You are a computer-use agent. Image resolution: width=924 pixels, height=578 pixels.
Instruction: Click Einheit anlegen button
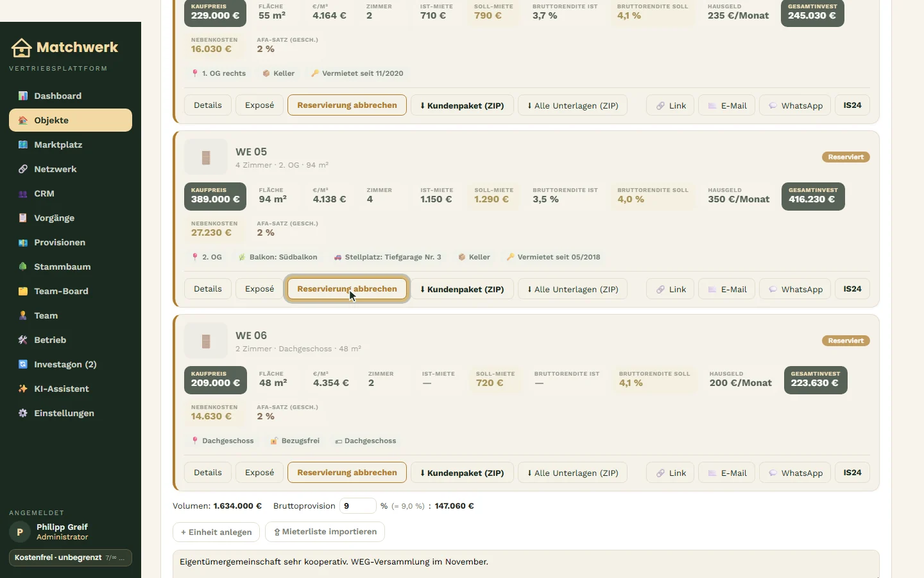[x=216, y=532]
